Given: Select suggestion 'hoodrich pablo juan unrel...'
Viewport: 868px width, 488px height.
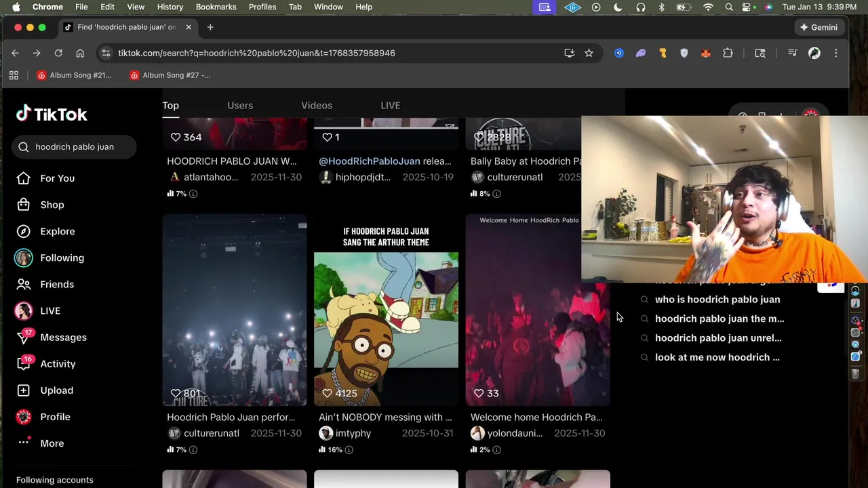Looking at the screenshot, I should (718, 338).
